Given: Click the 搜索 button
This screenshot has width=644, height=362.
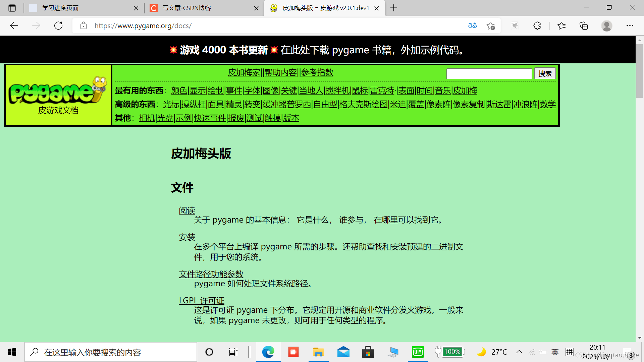Looking at the screenshot, I should point(545,73).
